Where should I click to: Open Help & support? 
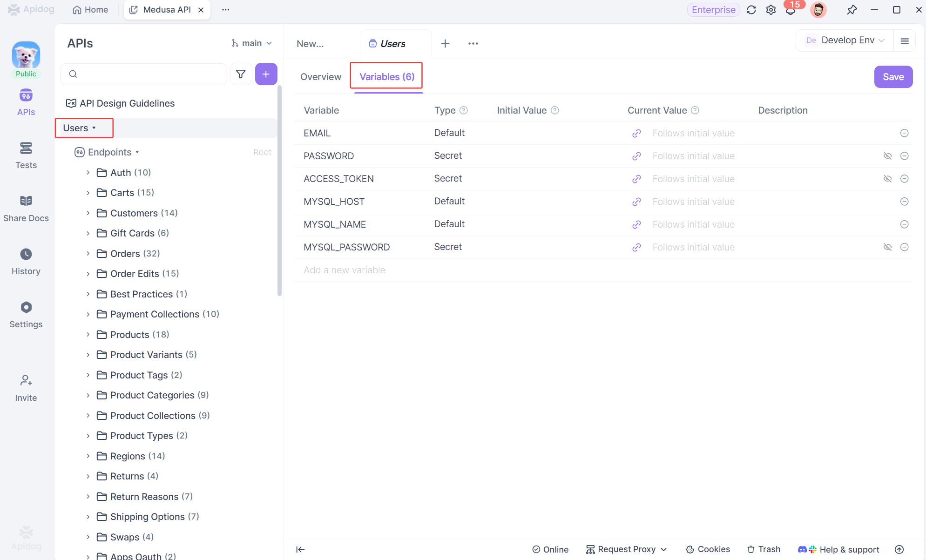[839, 549]
